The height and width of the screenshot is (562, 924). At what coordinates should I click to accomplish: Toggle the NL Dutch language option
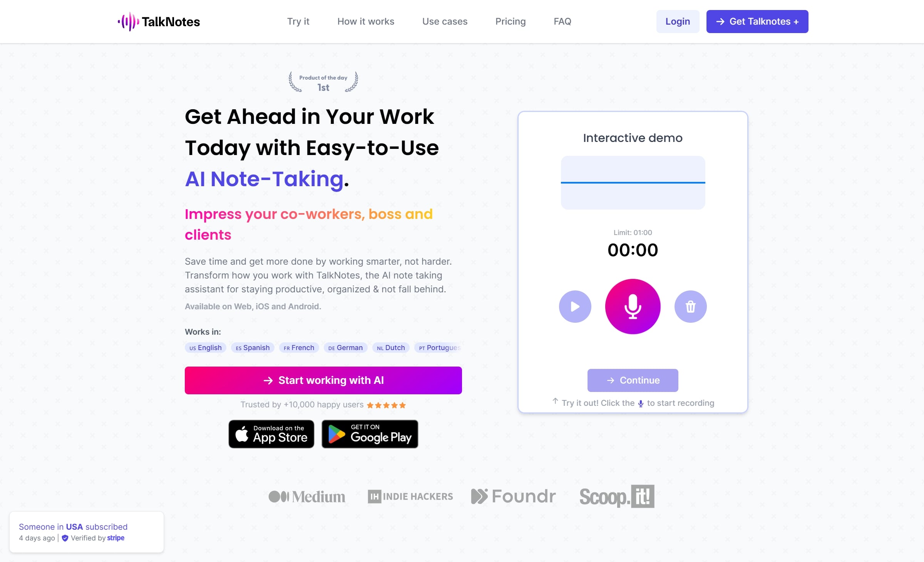pos(390,348)
